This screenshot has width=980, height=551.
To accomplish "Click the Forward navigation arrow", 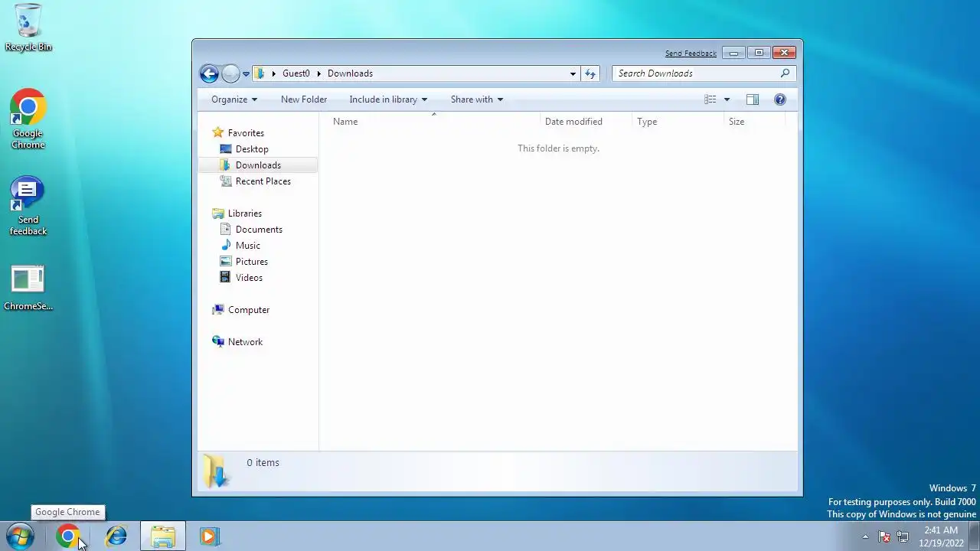I will (x=230, y=73).
